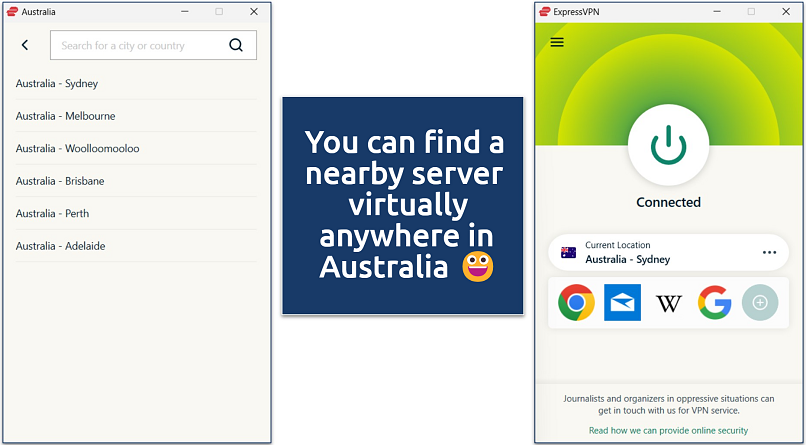Click the Connected status text
Image resolution: width=806 pixels, height=445 pixels.
[668, 202]
